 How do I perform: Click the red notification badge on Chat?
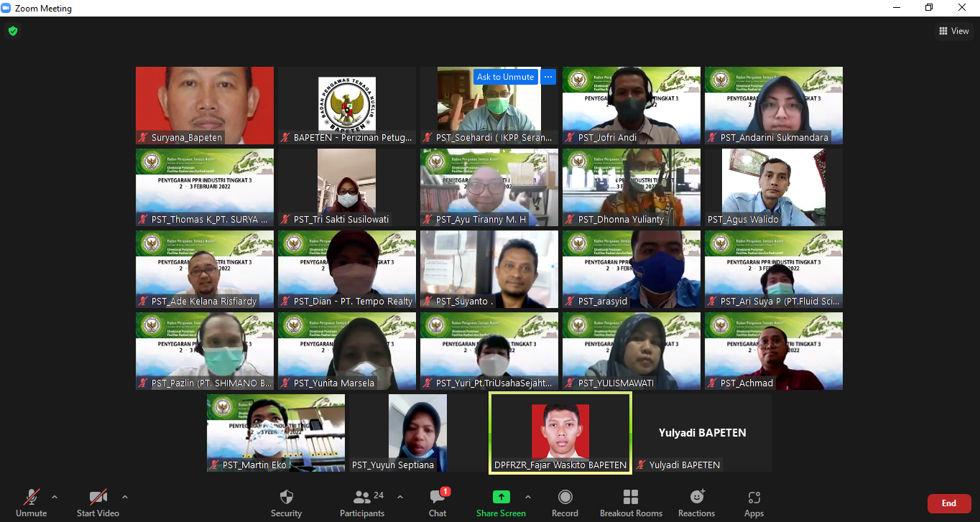[x=445, y=491]
